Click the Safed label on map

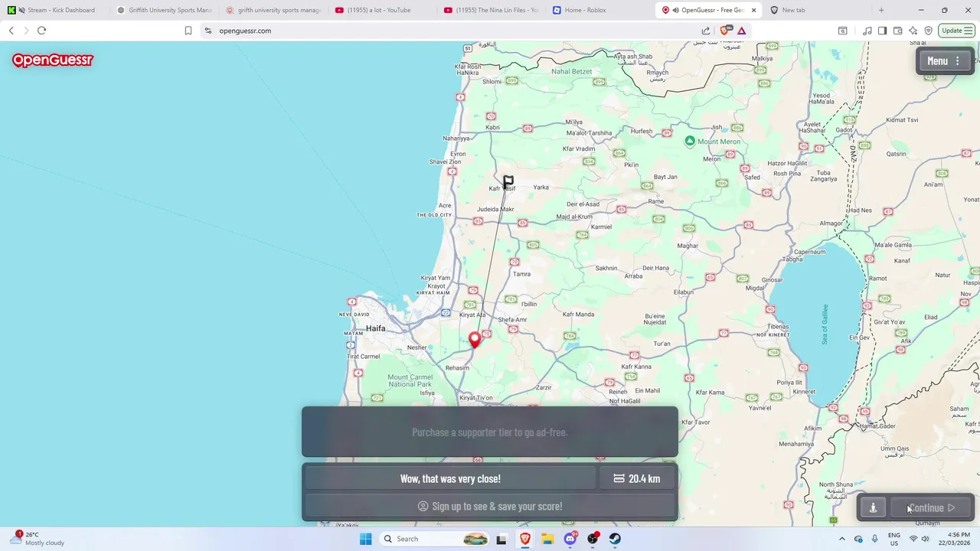coord(752,178)
